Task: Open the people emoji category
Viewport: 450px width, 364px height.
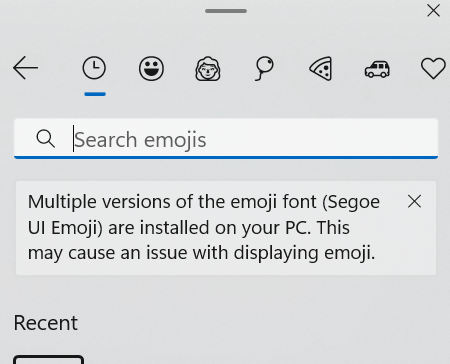Action: coord(208,69)
